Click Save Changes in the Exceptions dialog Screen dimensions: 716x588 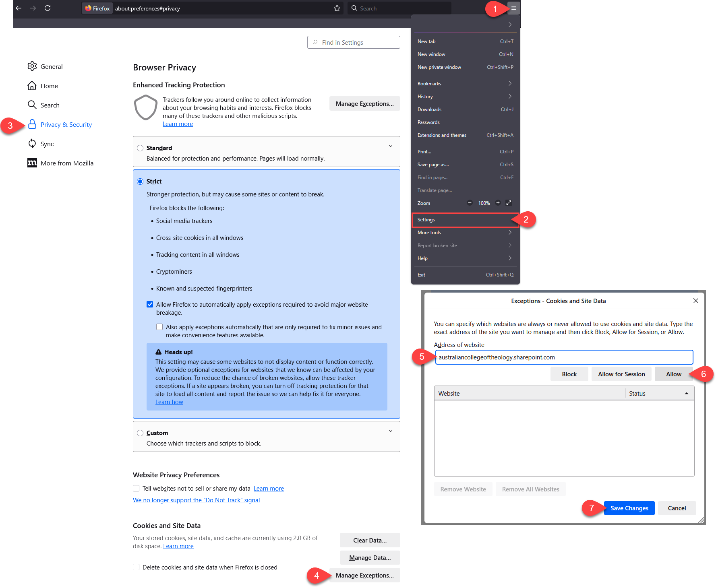[629, 508]
